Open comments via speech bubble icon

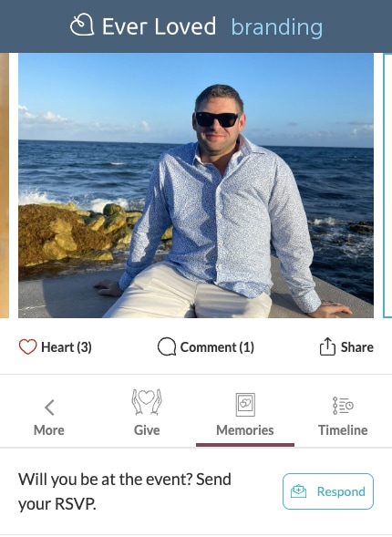pyautogui.click(x=167, y=346)
